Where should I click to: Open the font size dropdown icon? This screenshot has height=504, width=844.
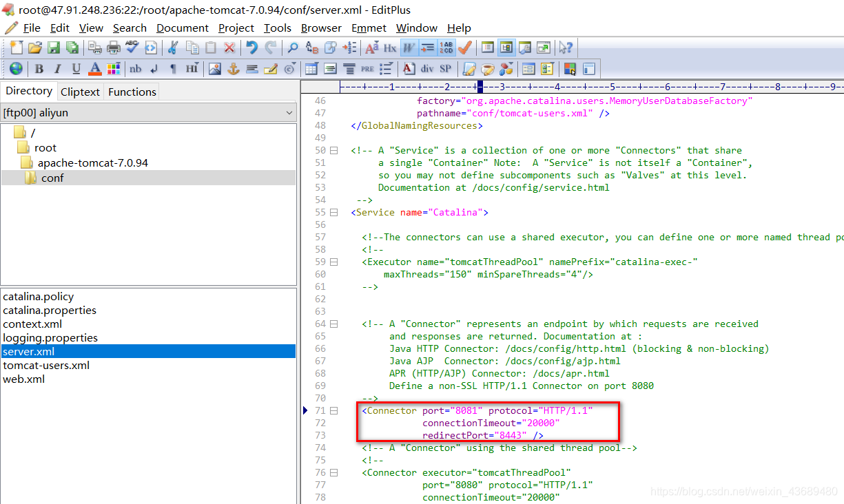pyautogui.click(x=372, y=48)
